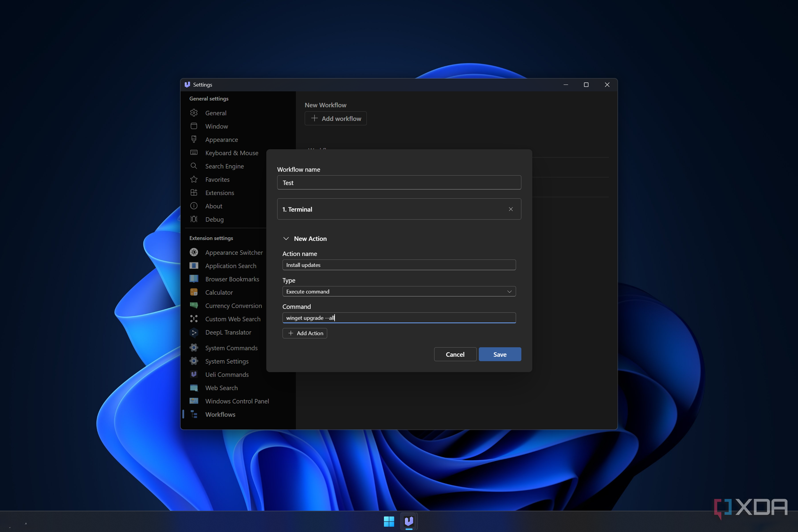Click the About info icon
The height and width of the screenshot is (532, 798).
pos(194,206)
